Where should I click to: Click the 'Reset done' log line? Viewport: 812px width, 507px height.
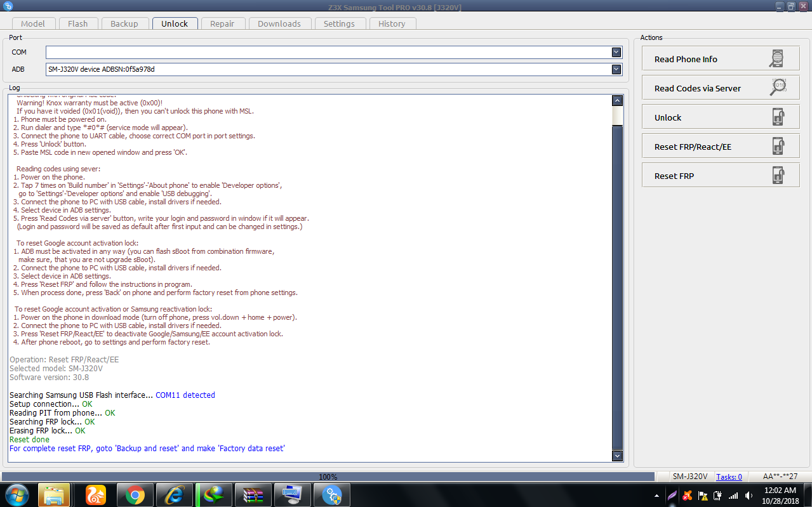coord(29,439)
